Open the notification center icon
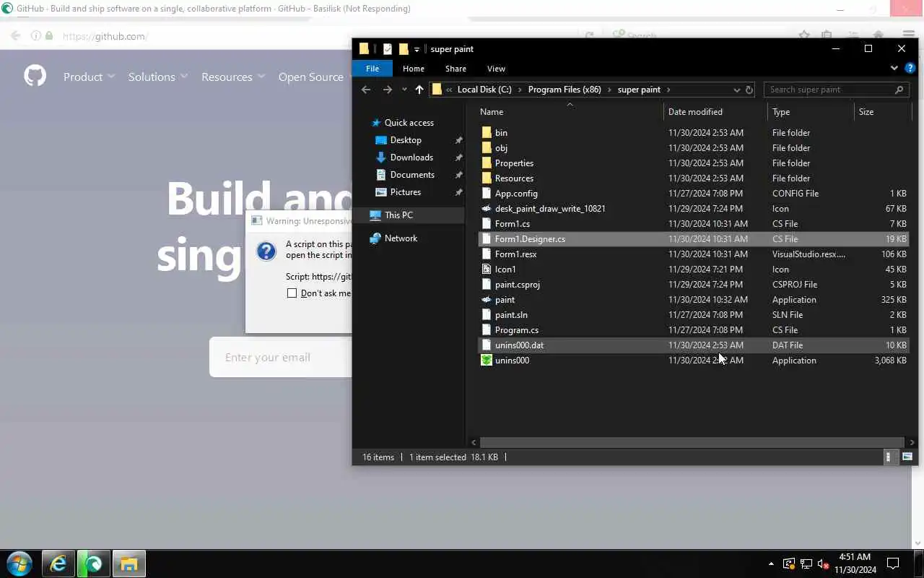924x578 pixels. 893,564
